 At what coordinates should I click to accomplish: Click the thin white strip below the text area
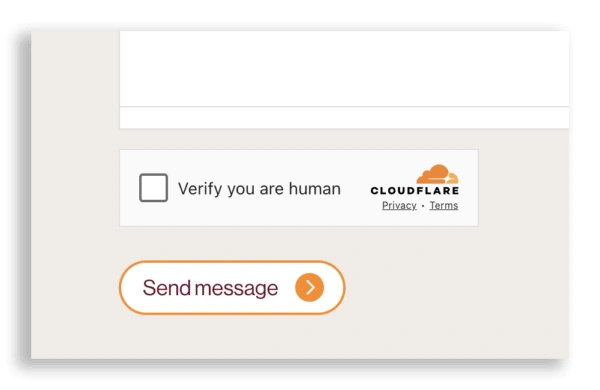coord(344,118)
